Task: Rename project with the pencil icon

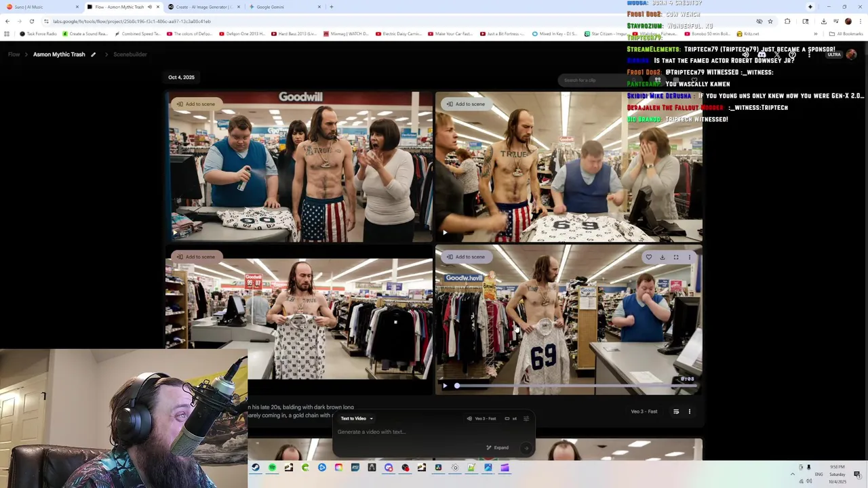Action: (94, 54)
